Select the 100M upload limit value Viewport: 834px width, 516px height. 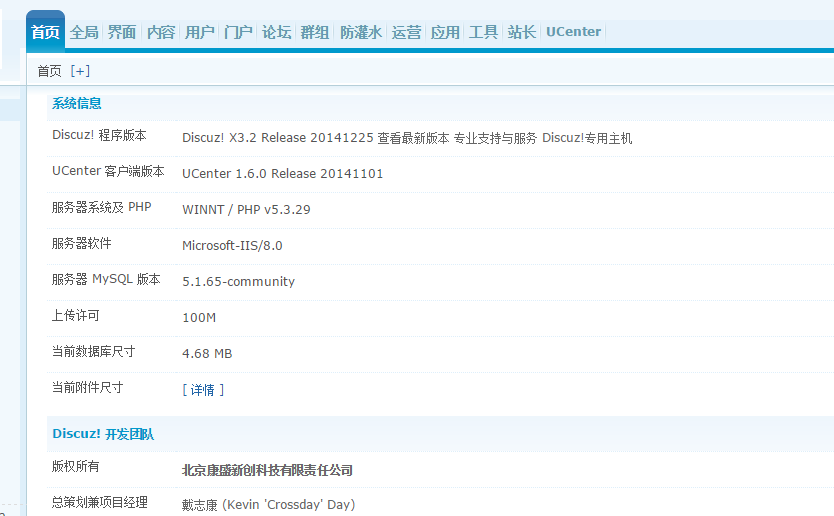tap(199, 318)
